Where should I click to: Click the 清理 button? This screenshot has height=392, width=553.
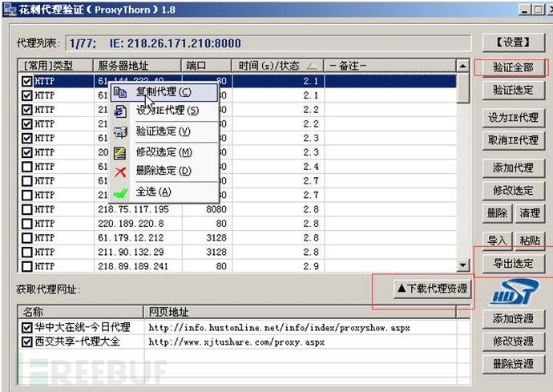pyautogui.click(x=530, y=213)
